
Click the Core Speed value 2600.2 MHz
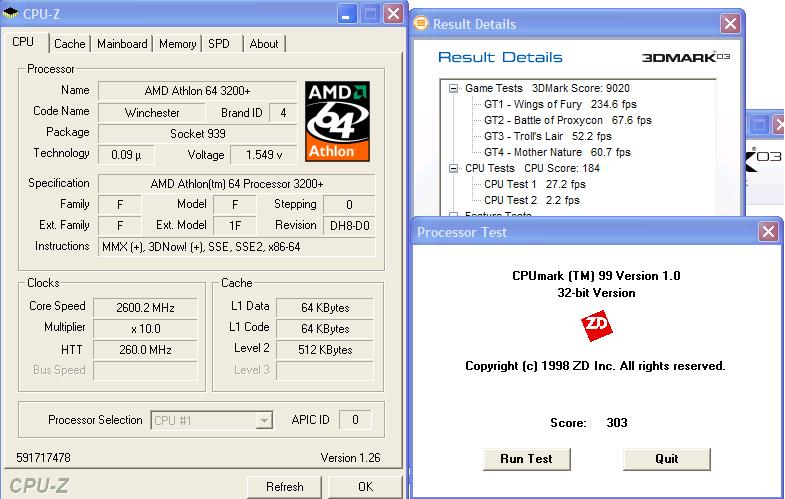(145, 308)
